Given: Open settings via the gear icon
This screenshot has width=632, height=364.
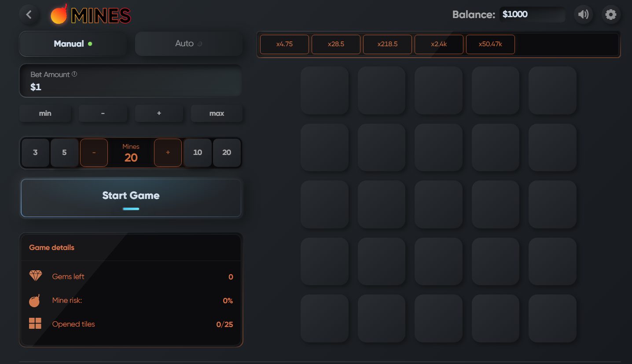Looking at the screenshot, I should (x=610, y=15).
